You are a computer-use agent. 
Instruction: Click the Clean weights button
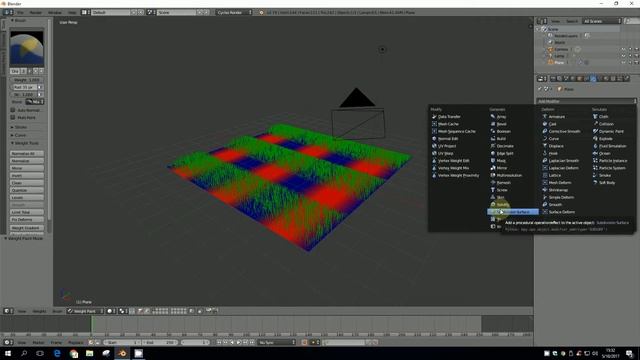point(27,183)
